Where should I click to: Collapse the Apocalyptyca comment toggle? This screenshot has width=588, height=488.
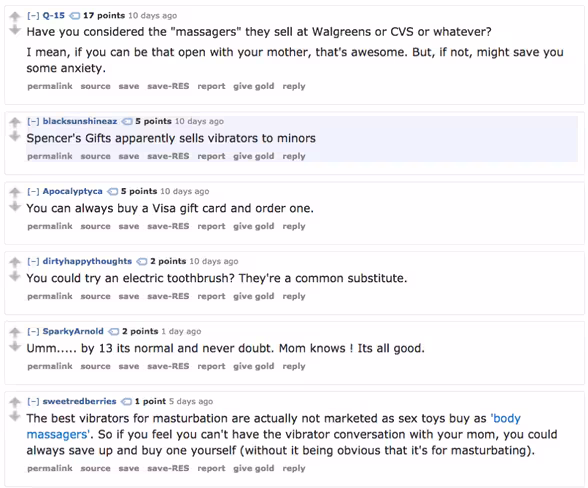coord(33,192)
